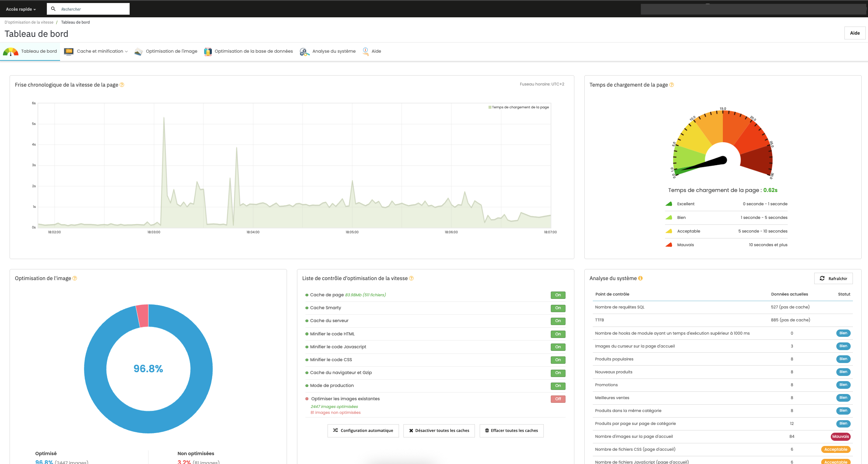Open the Aide tab in navigation
The width and height of the screenshot is (868, 464).
(x=372, y=52)
